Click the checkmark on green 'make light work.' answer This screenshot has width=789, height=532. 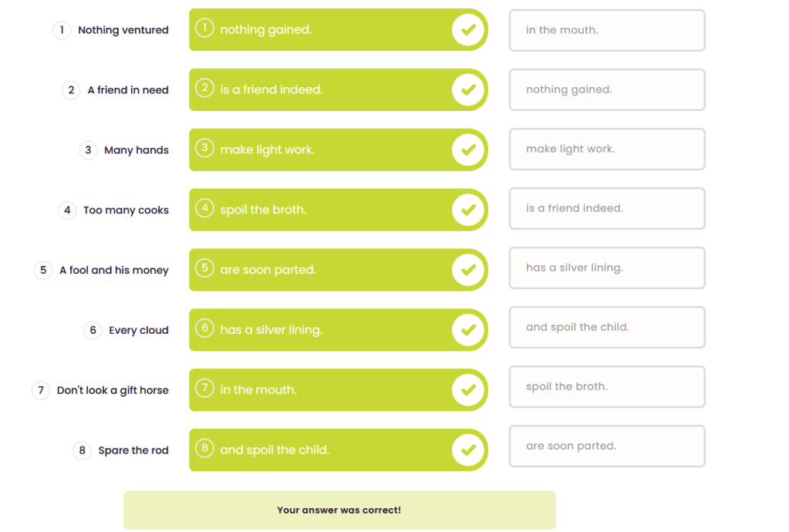pos(467,150)
